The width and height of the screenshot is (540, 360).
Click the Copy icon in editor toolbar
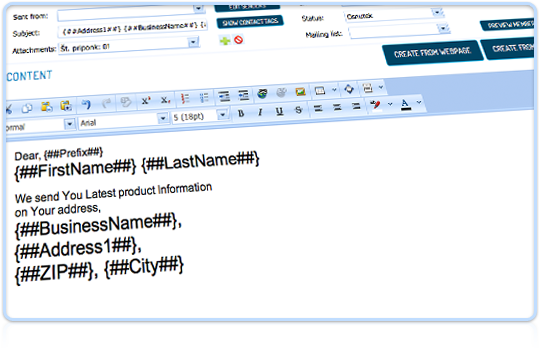27,108
